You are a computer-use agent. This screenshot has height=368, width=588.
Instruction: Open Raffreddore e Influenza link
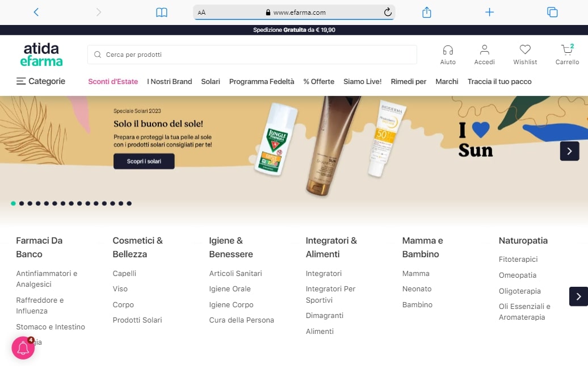pos(40,306)
